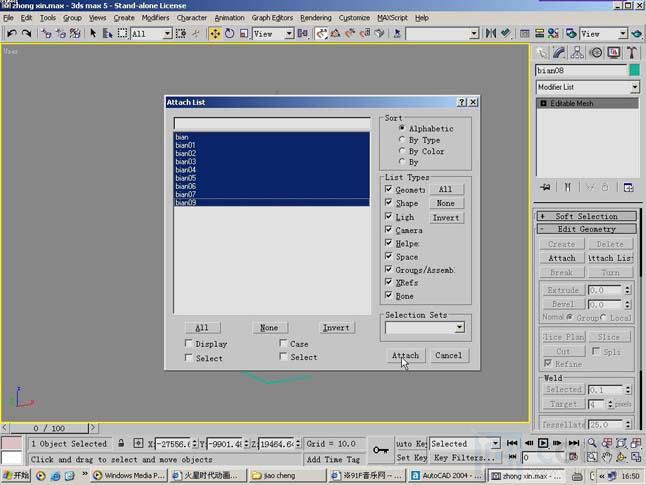This screenshot has height=485, width=646.
Task: Open the Selected key filter dropdown
Action: coord(495,443)
